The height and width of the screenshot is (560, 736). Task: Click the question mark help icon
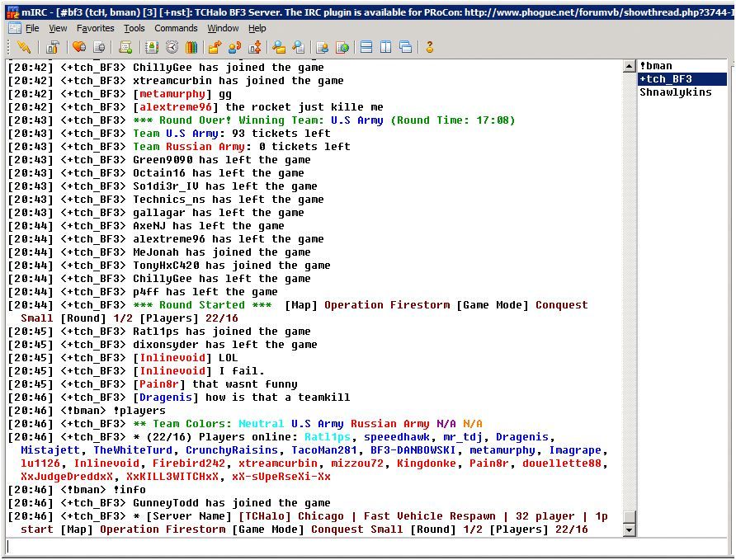(429, 47)
